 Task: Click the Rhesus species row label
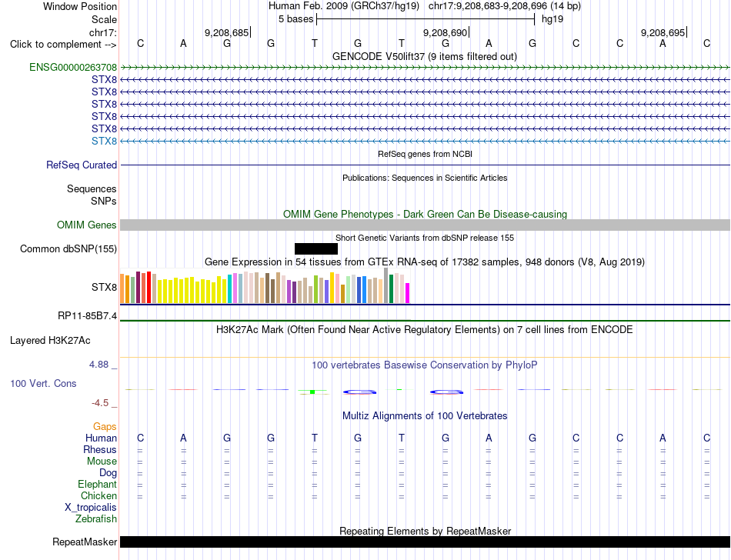point(100,449)
